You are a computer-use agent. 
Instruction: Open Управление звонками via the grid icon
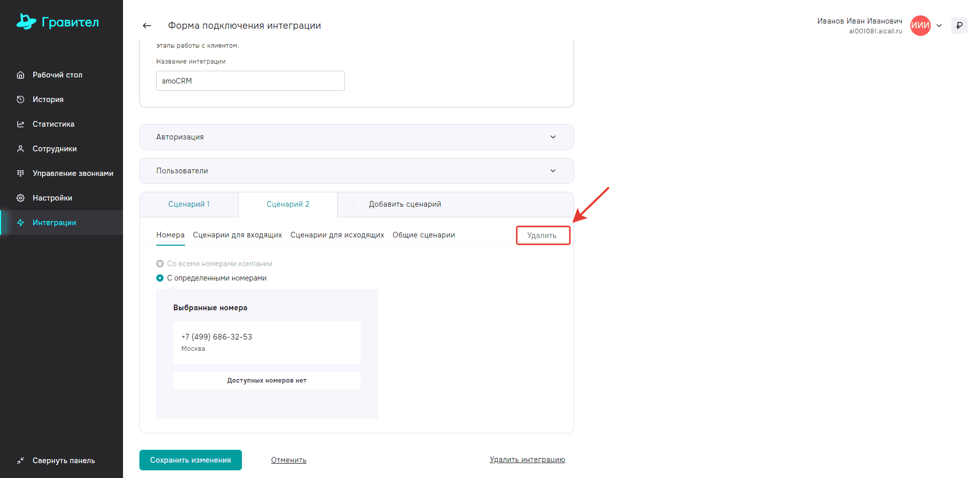21,173
